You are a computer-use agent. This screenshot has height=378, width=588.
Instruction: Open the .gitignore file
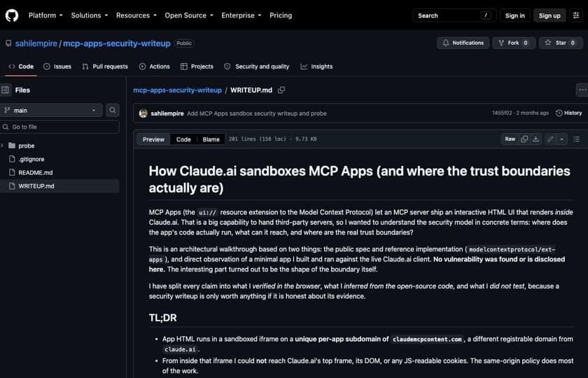click(x=31, y=159)
